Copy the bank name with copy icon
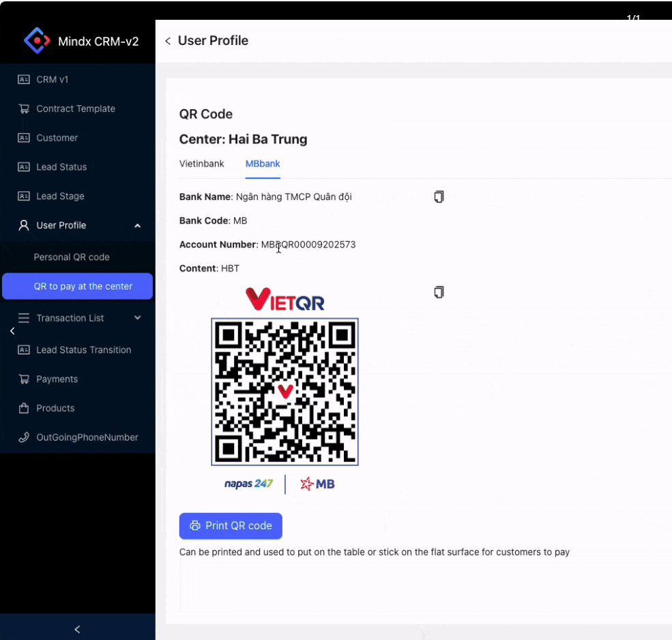 tap(439, 197)
